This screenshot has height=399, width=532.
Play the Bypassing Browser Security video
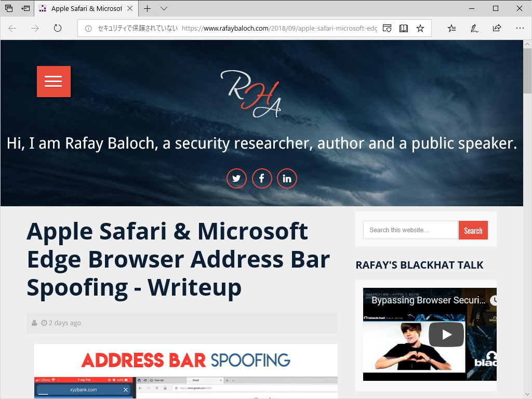click(446, 334)
